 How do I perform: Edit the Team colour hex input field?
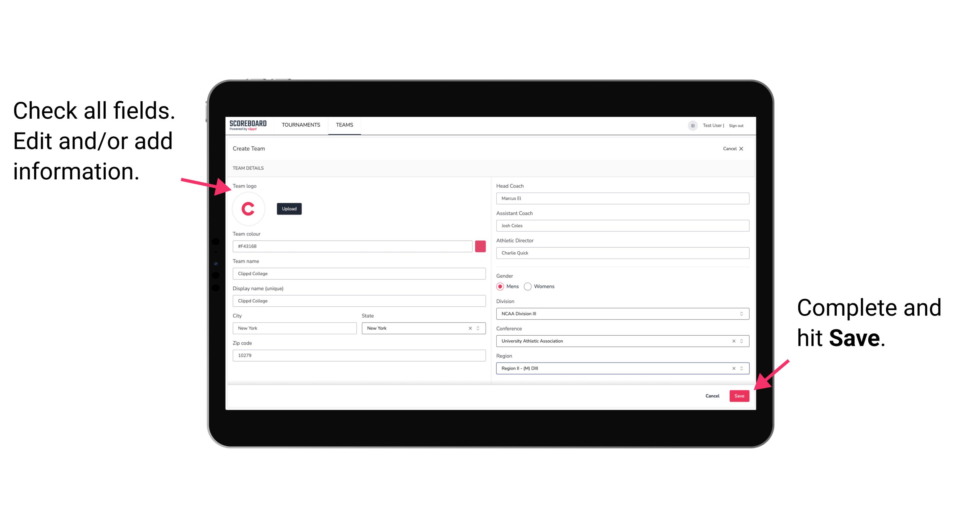(354, 246)
